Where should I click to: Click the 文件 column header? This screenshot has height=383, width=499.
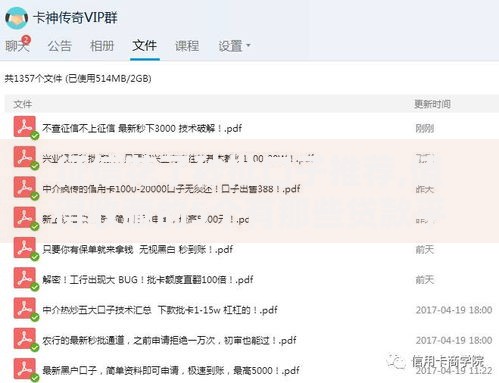click(x=23, y=104)
